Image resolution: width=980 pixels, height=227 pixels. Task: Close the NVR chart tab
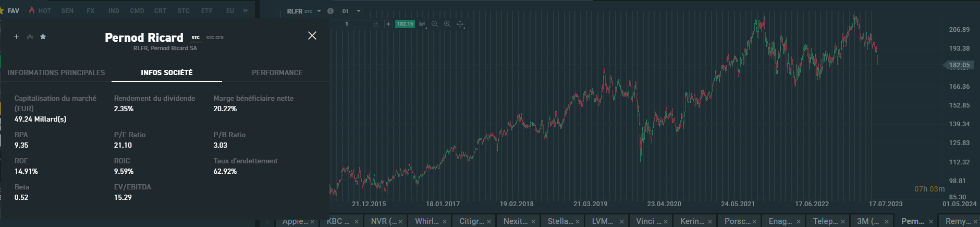[x=401, y=222]
